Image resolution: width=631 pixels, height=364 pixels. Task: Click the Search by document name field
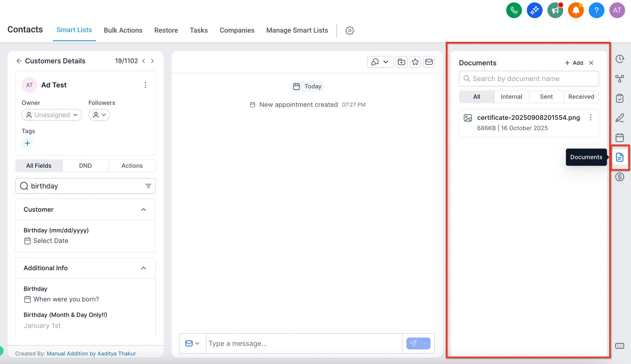[x=529, y=78]
